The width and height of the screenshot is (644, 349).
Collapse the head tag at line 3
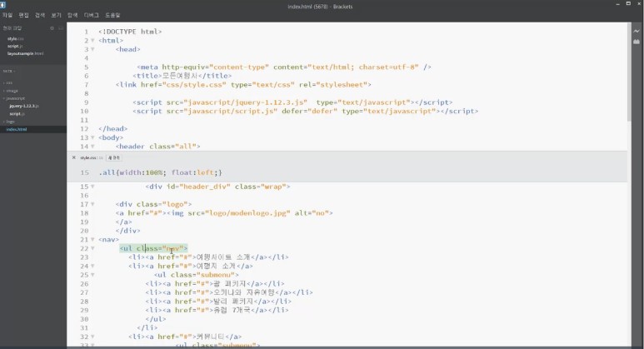pyautogui.click(x=92, y=49)
